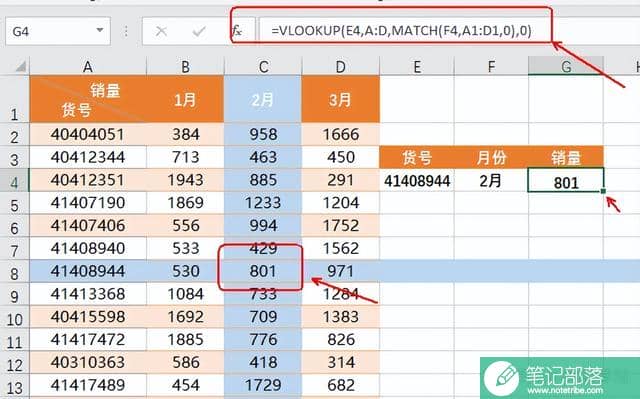This screenshot has width=640, height=399.
Task: Click cell containing 40404051
Action: point(88,135)
